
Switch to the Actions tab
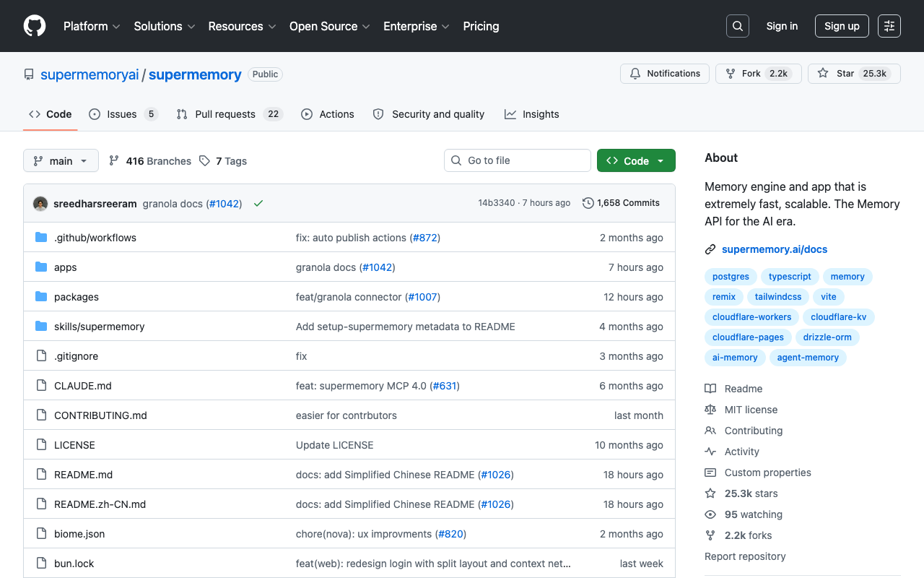click(328, 114)
